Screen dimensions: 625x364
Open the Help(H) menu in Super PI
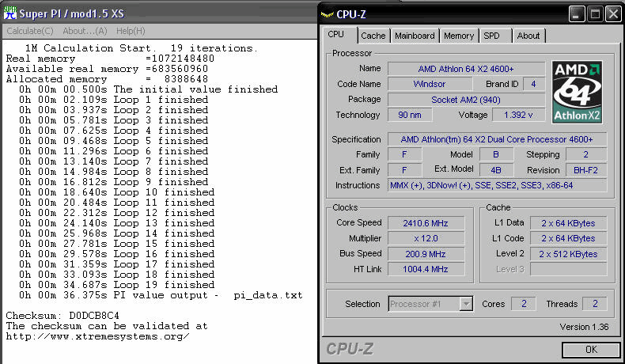(x=131, y=31)
